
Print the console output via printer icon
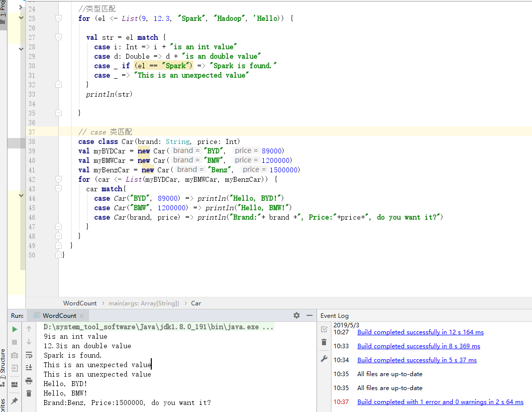[29, 381]
